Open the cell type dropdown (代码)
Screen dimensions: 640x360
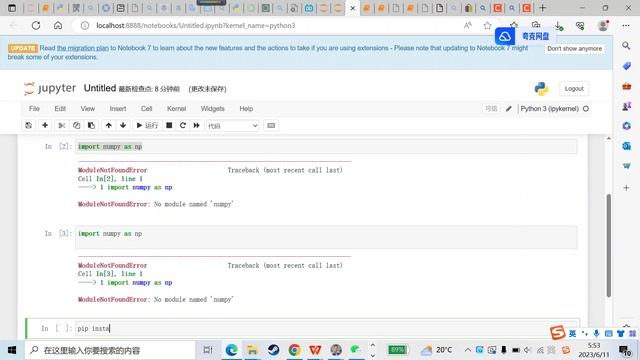tap(233, 126)
